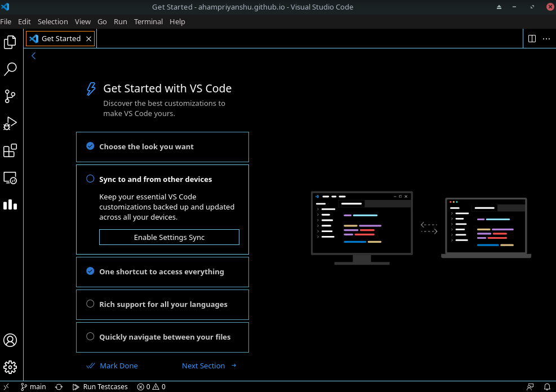Open the Search view icon

(10, 69)
